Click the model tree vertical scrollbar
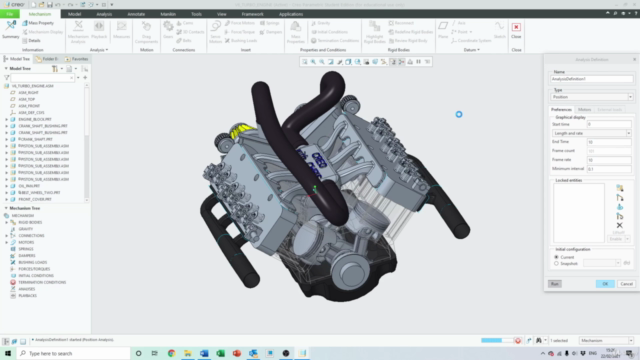The width and height of the screenshot is (640, 360). [87, 143]
